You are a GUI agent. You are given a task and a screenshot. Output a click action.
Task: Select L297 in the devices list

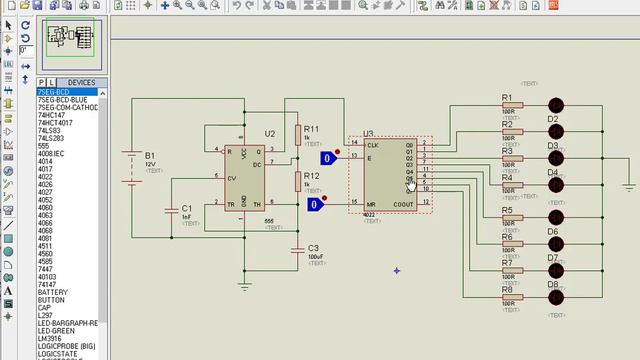click(67, 316)
